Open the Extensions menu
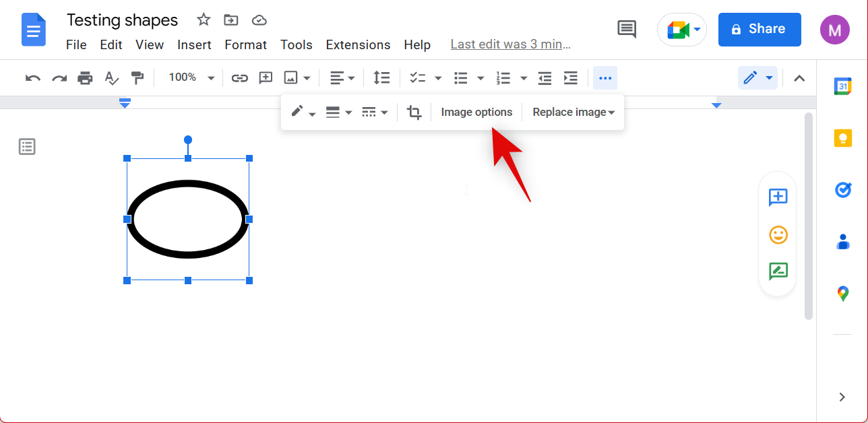 [358, 45]
